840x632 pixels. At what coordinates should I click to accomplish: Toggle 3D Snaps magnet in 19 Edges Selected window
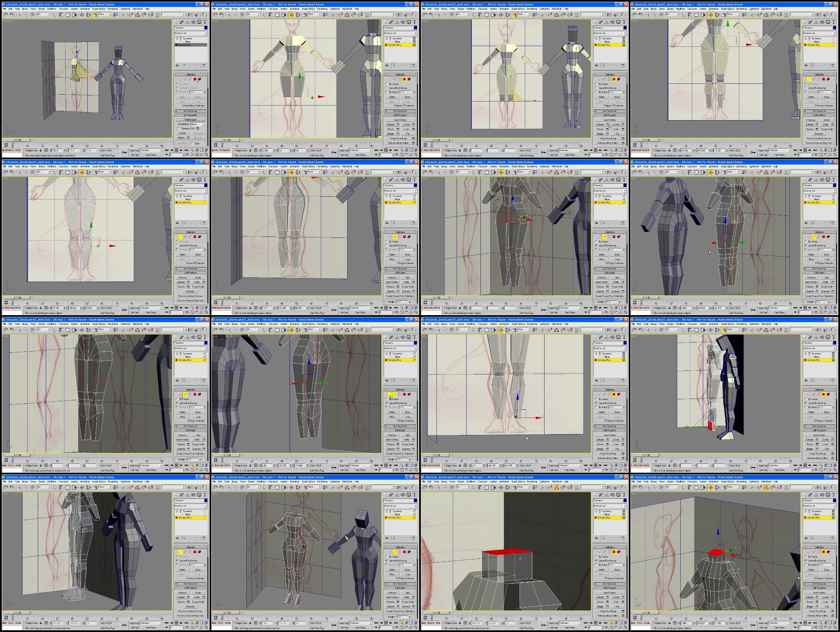759,172
